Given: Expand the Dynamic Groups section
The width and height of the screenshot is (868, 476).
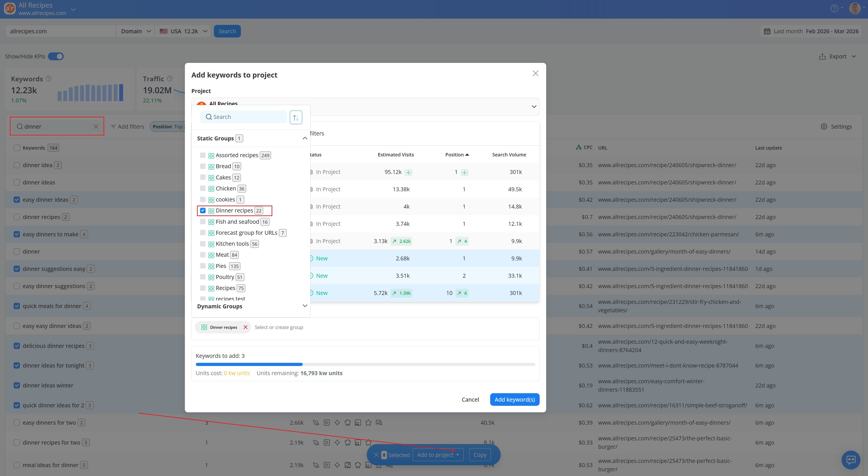Looking at the screenshot, I should click(x=305, y=306).
